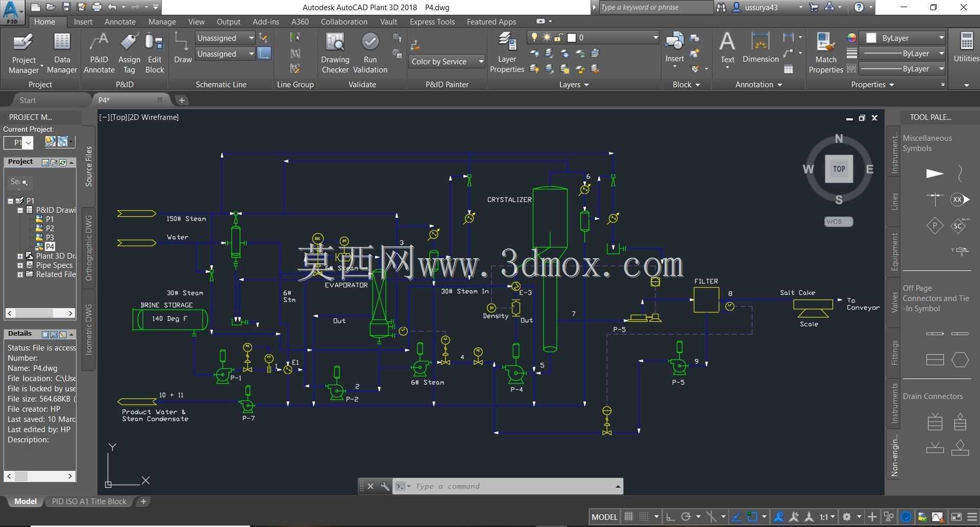Toggle snap mode in status bar
The height and width of the screenshot is (527, 980).
(645, 517)
